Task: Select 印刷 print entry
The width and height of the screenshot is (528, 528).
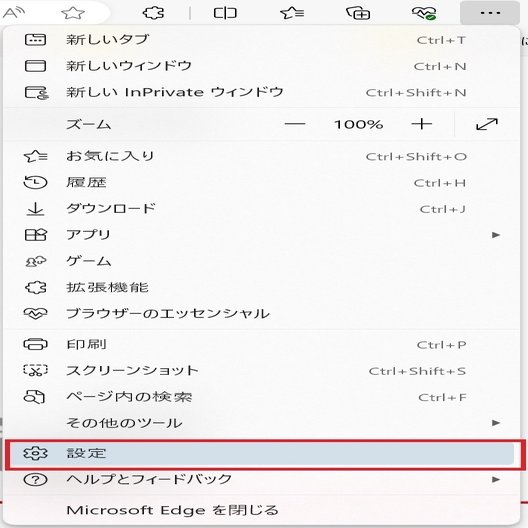Action: (x=261, y=344)
